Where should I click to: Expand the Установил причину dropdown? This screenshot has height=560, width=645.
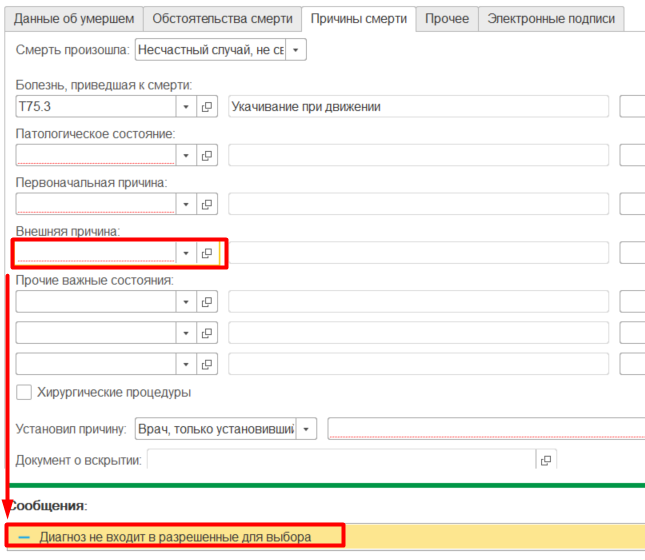[x=306, y=429]
